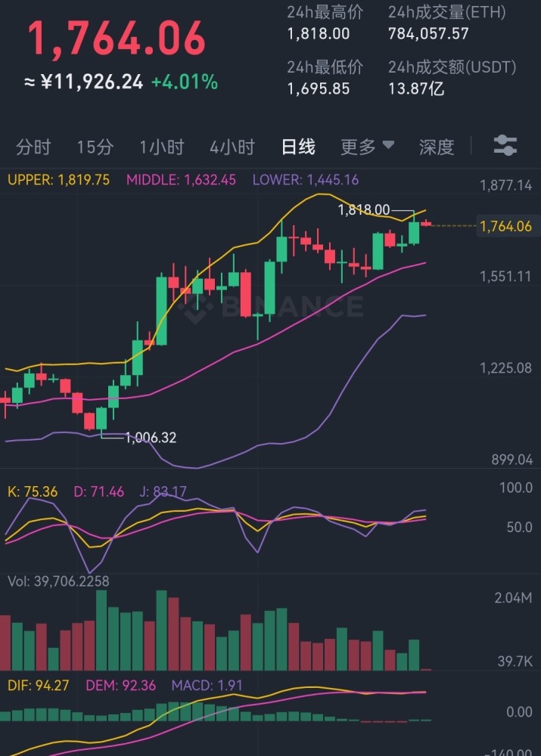Open the 深度 depth view
Screen dimensions: 541x756
click(x=437, y=147)
